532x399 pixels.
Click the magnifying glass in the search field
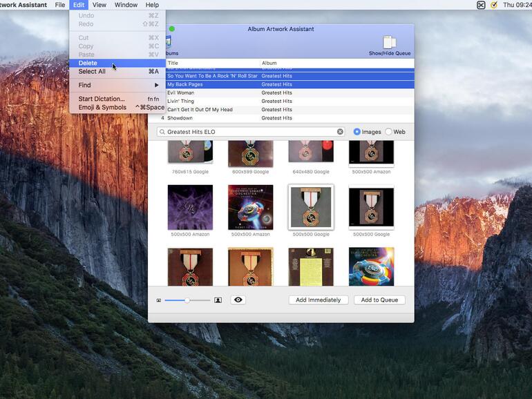162,132
